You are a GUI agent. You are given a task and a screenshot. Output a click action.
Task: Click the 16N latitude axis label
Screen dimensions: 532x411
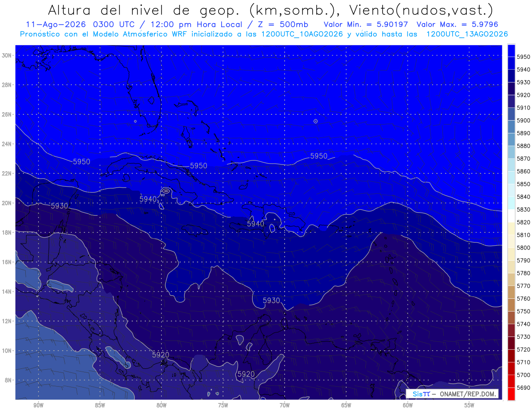pos(7,262)
